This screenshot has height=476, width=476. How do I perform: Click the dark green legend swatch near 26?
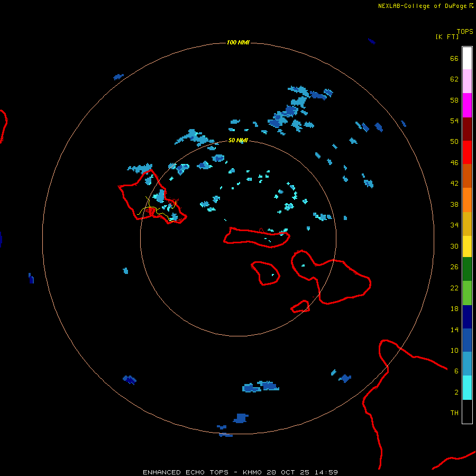click(x=467, y=269)
